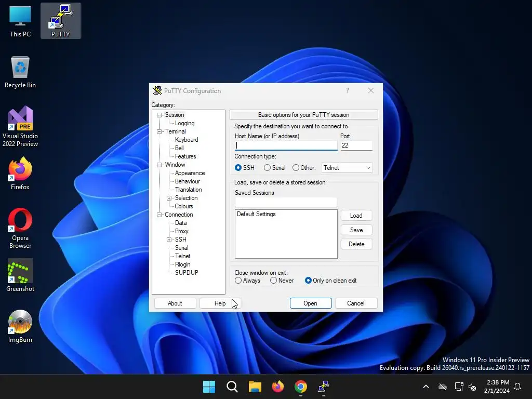
Task: Open the clock and date flyout
Action: coord(497,387)
